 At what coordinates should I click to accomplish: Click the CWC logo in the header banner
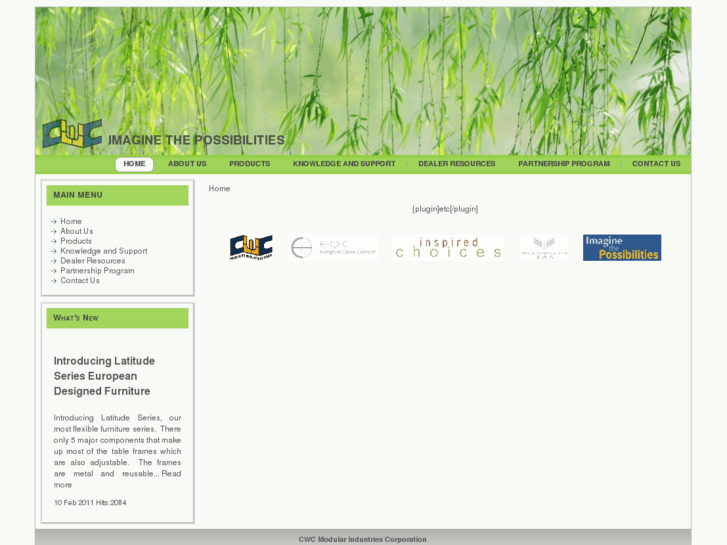(x=72, y=134)
